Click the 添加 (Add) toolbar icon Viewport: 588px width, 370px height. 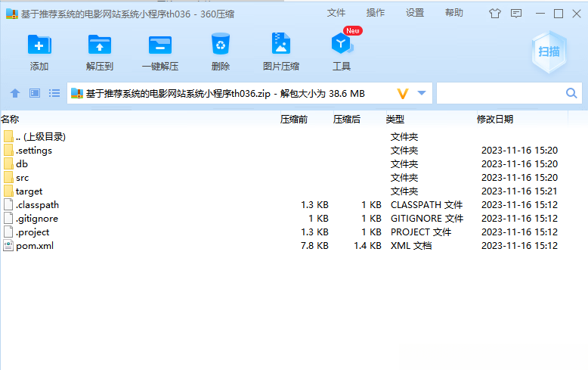click(x=39, y=45)
